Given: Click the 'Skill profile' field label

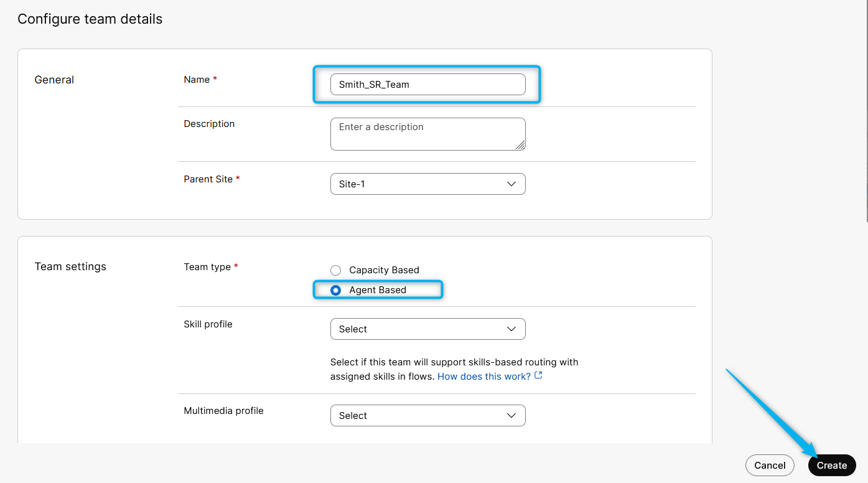Looking at the screenshot, I should 208,324.
